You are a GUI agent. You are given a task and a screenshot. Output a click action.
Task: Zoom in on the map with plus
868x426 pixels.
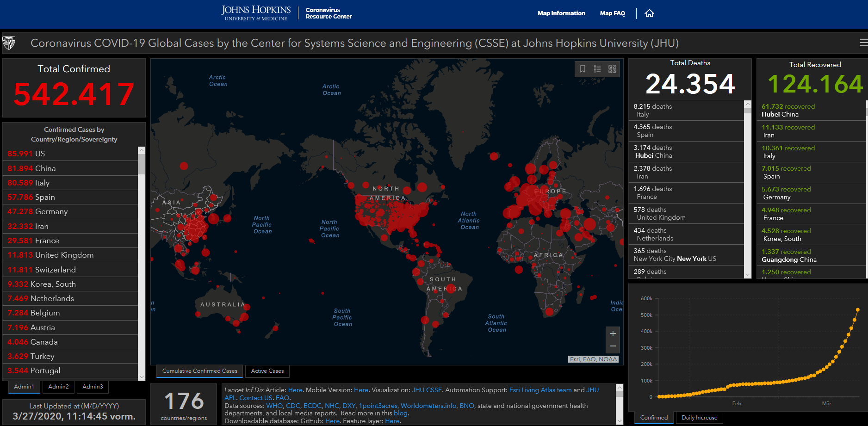click(x=613, y=333)
